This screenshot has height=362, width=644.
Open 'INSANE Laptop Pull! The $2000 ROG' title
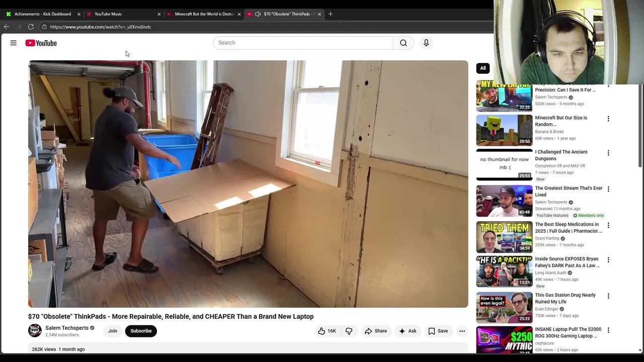568,332
